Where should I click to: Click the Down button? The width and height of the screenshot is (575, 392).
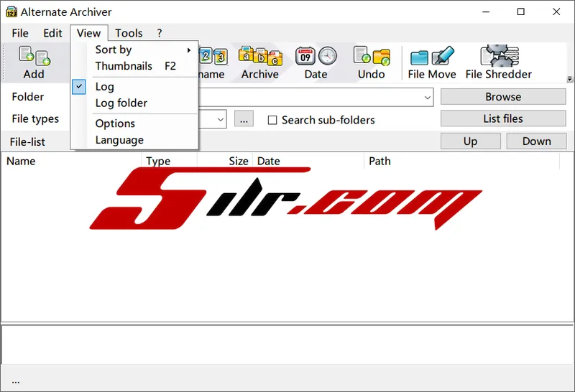[x=536, y=141]
